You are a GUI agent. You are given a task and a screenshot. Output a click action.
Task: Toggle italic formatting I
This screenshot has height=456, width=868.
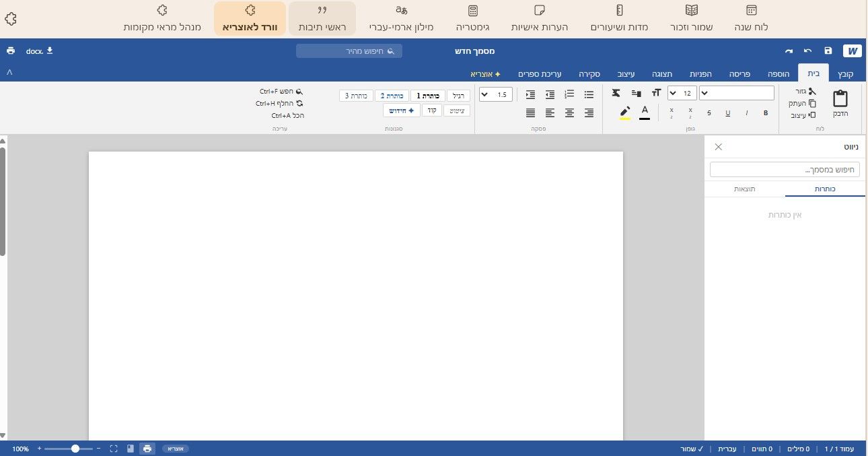click(747, 113)
